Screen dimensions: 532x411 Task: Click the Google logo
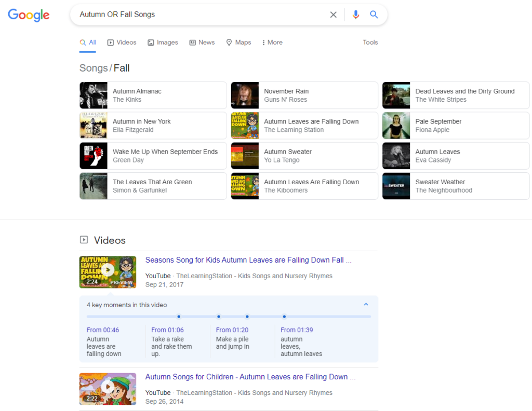(29, 15)
